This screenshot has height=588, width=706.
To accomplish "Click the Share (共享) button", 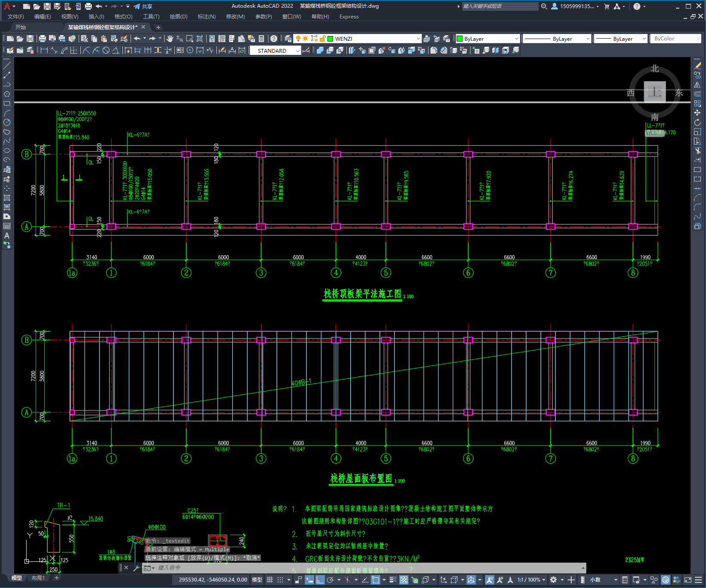I will tap(143, 6).
